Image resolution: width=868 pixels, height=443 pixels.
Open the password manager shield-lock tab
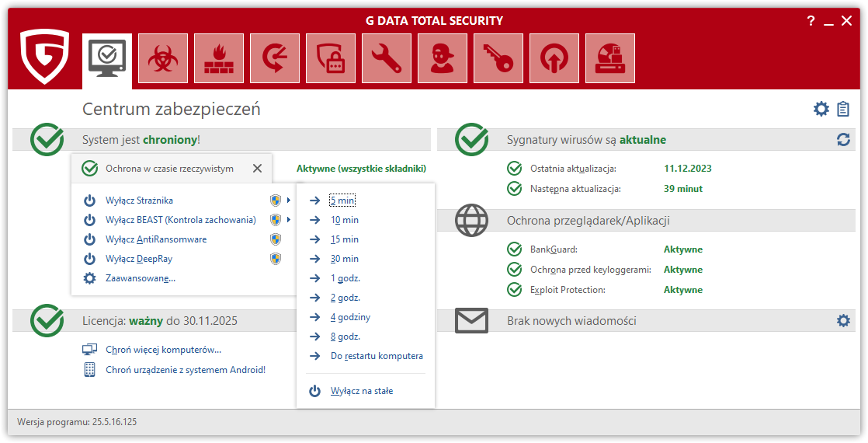click(x=331, y=59)
